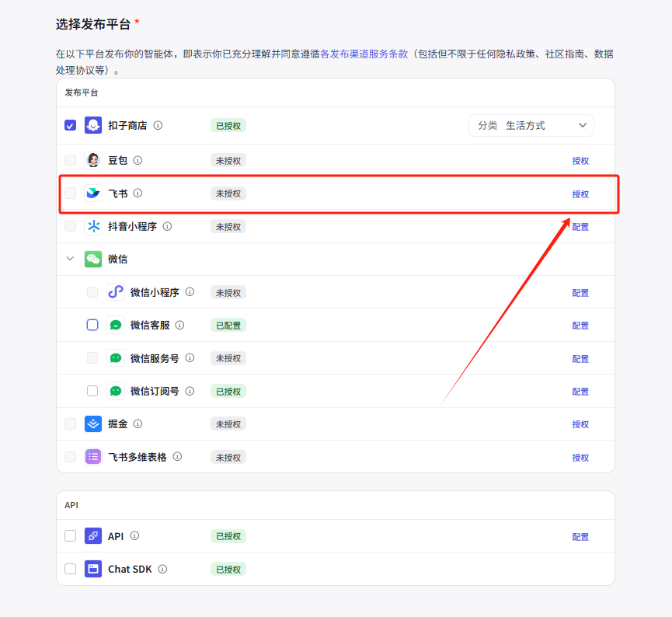Click the 飞书 logo icon
This screenshot has width=672, height=617.
(x=93, y=193)
